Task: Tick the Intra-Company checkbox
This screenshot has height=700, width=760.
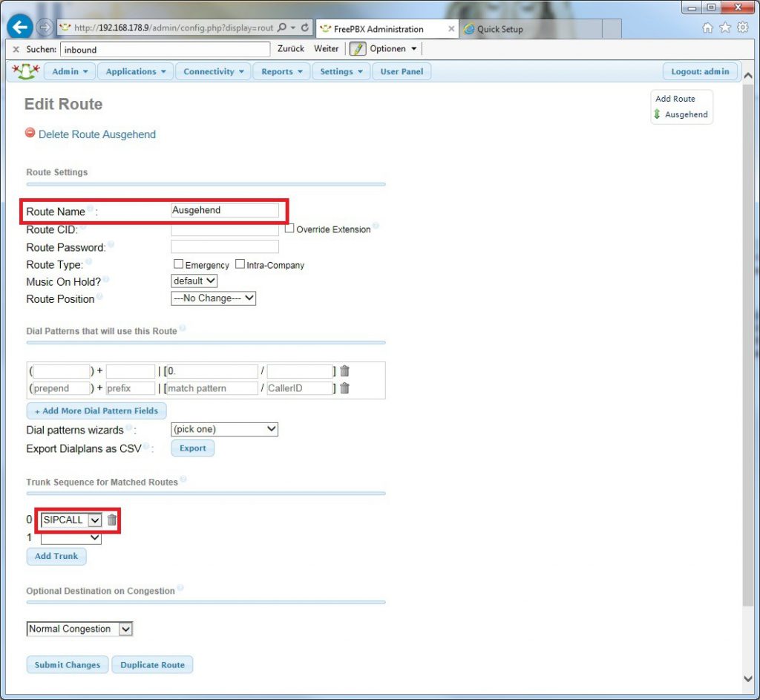Action: pos(240,264)
